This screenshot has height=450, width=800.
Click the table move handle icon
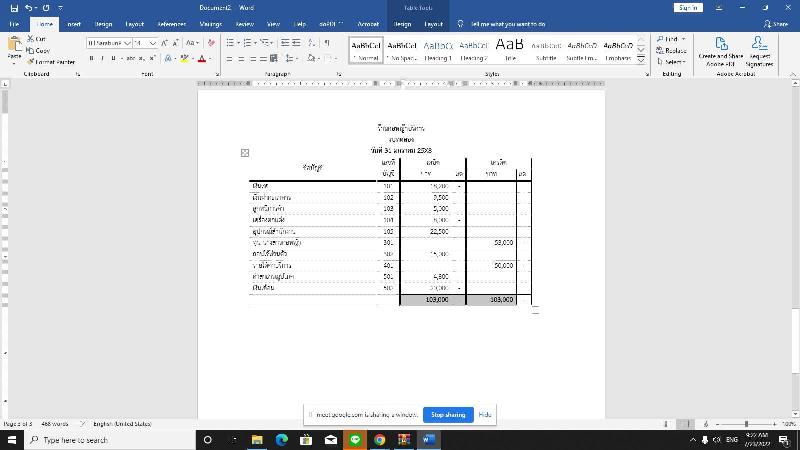coord(245,153)
